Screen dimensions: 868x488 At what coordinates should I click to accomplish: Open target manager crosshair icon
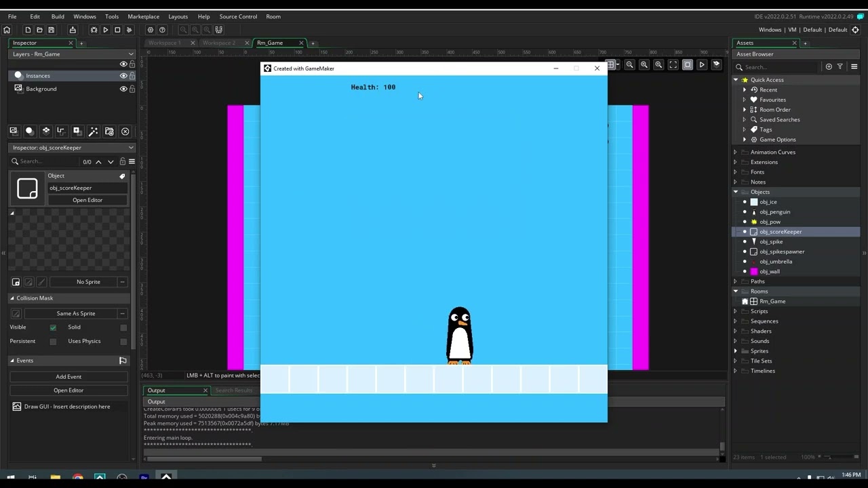click(855, 30)
